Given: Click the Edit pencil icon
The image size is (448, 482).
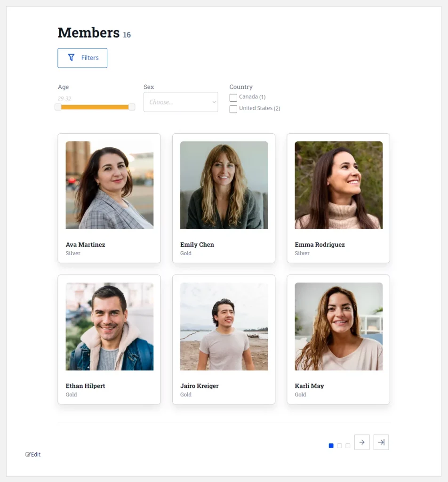Looking at the screenshot, I should [28, 454].
